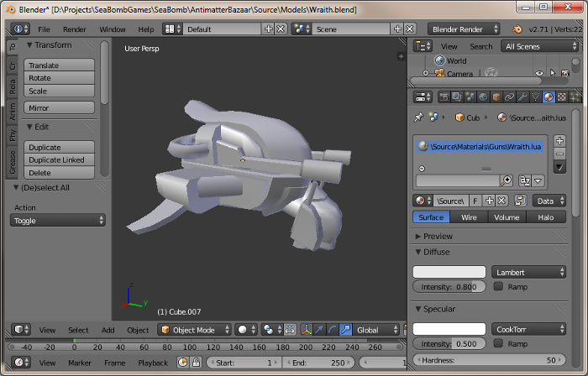Viewport: 588px width, 376px height.
Task: Click the plus to add new screen layout
Action: (269, 29)
